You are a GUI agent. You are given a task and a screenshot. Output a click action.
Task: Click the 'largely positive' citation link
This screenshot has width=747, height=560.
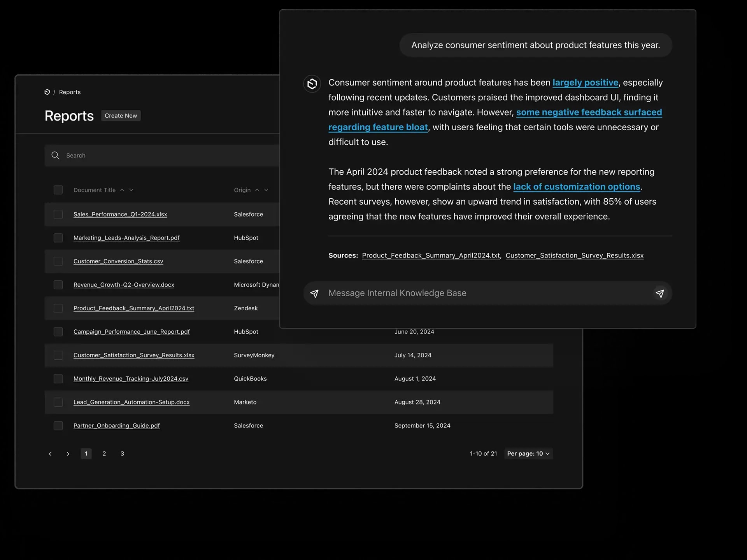click(586, 83)
